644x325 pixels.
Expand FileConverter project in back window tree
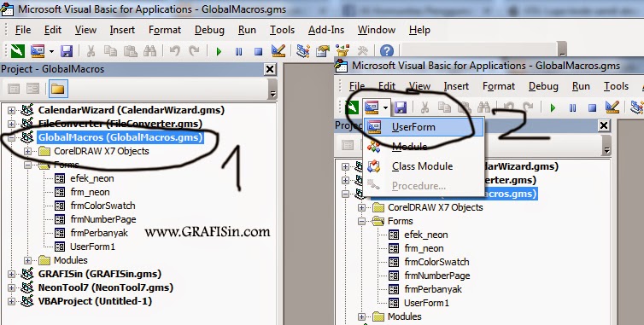tap(11, 124)
